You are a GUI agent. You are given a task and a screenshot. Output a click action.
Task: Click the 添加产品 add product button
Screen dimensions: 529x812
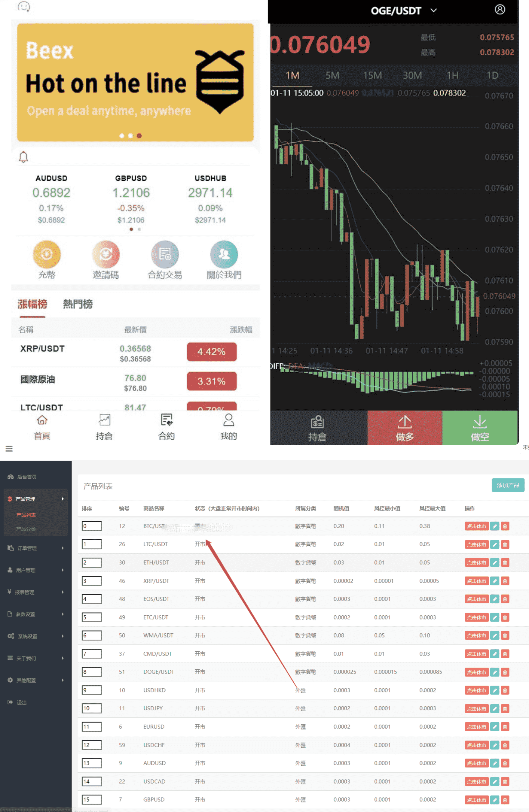click(x=508, y=485)
